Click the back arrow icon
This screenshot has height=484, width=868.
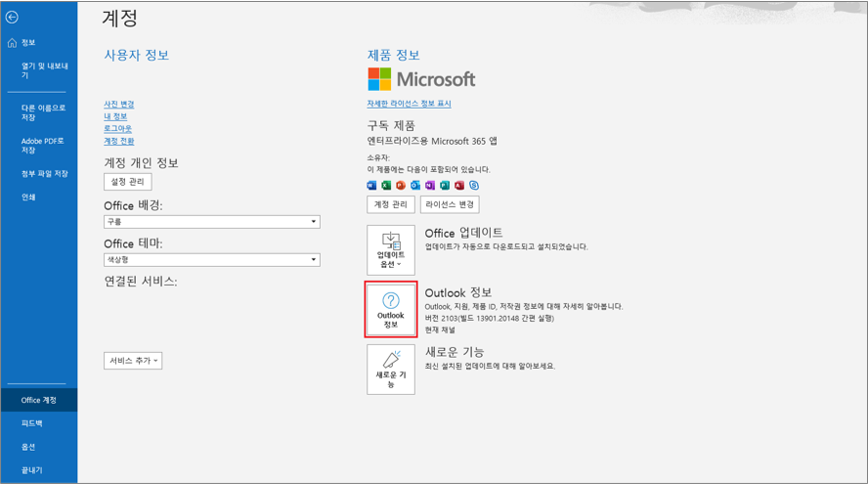12,18
